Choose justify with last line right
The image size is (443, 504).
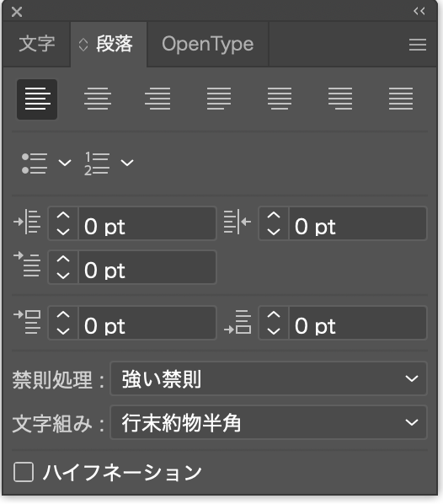coord(340,99)
